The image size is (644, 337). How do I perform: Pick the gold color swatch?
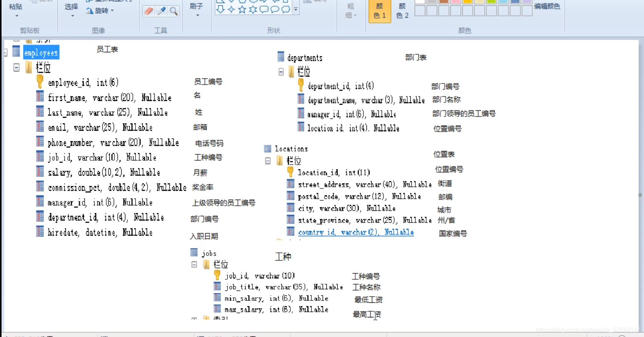click(467, 2)
